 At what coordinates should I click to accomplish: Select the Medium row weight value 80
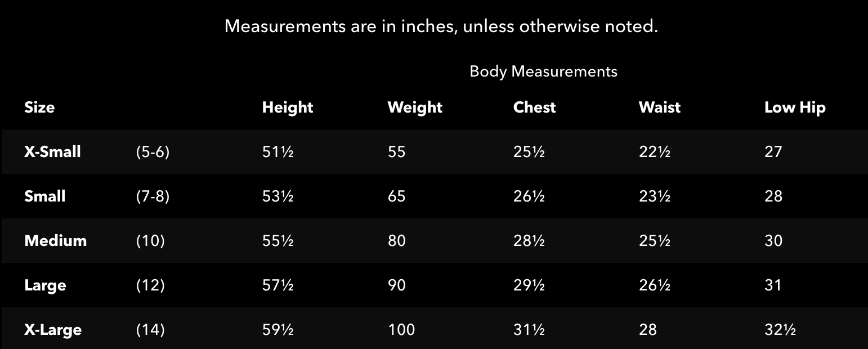point(396,241)
